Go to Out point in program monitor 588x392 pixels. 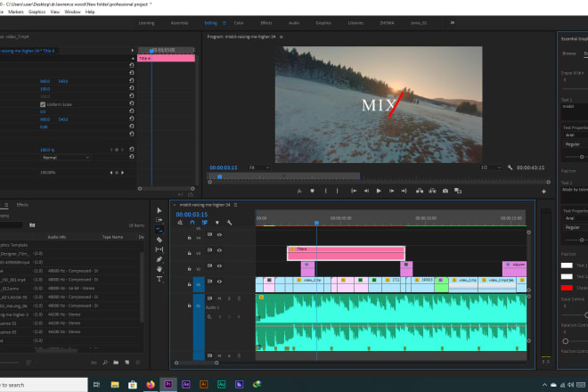click(x=404, y=191)
